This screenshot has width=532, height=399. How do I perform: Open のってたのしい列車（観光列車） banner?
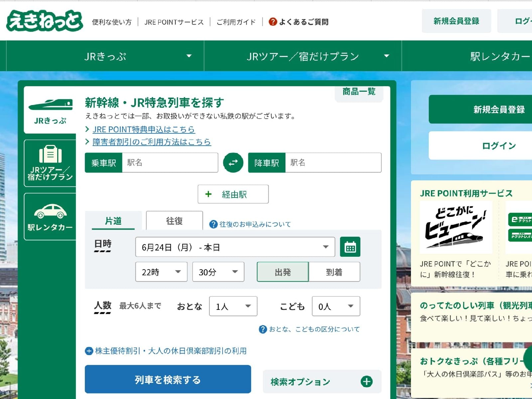(471, 317)
